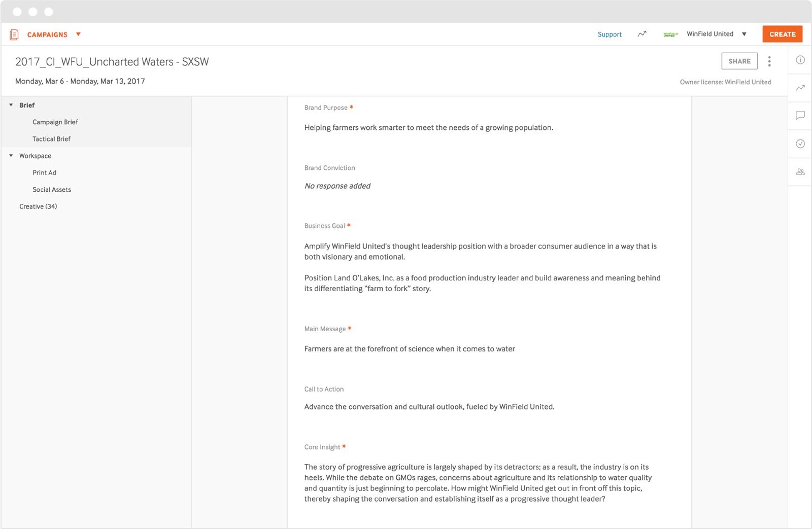The image size is (812, 529).
Task: Collapse the Workspace section triangle
Action: point(11,156)
